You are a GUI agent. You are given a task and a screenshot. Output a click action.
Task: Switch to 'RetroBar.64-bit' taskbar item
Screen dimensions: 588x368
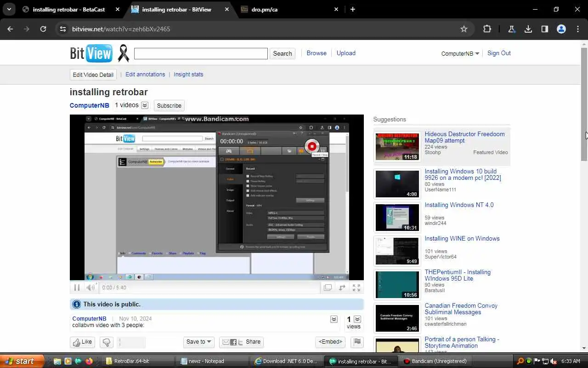[x=138, y=361]
